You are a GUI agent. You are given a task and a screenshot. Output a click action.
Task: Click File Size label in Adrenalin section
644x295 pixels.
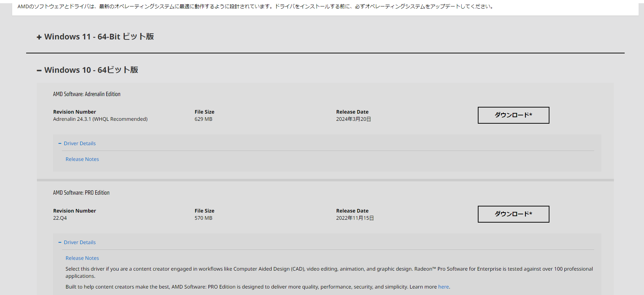205,112
